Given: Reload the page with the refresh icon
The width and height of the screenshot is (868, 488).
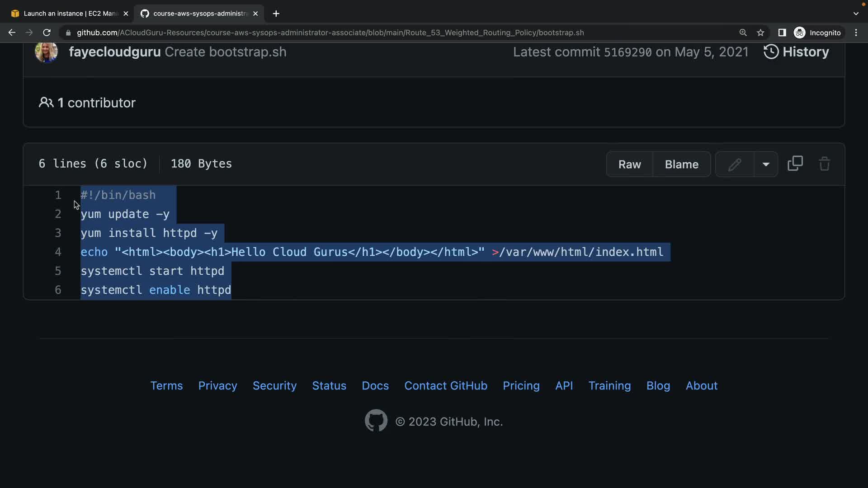Looking at the screenshot, I should click(47, 33).
